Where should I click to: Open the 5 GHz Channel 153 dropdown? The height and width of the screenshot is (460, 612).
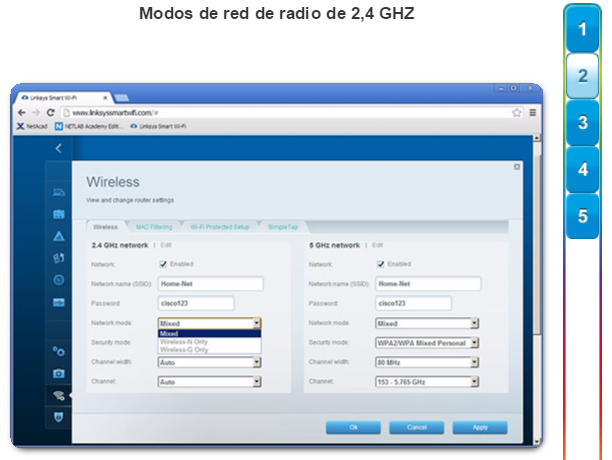427,382
